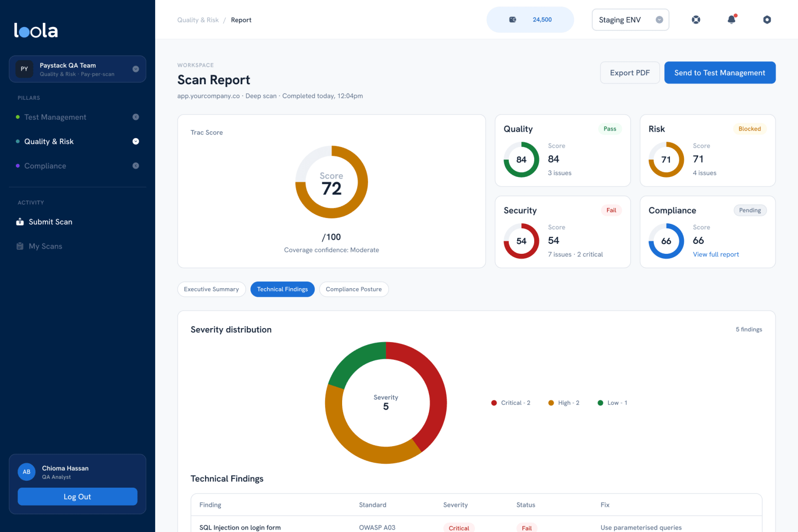The width and height of the screenshot is (798, 532).
Task: Click the Critical - 2 legend swatch
Action: [494, 403]
